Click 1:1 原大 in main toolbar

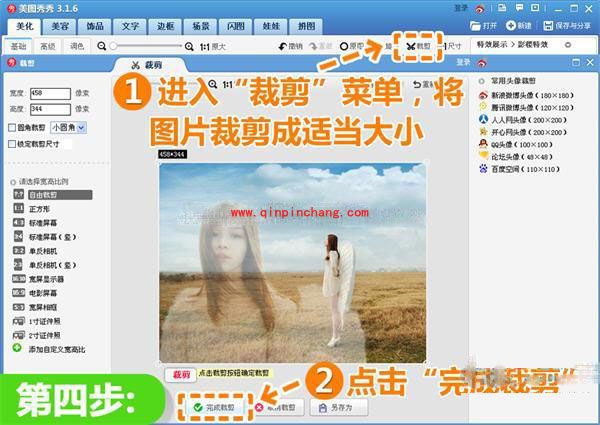click(x=213, y=47)
